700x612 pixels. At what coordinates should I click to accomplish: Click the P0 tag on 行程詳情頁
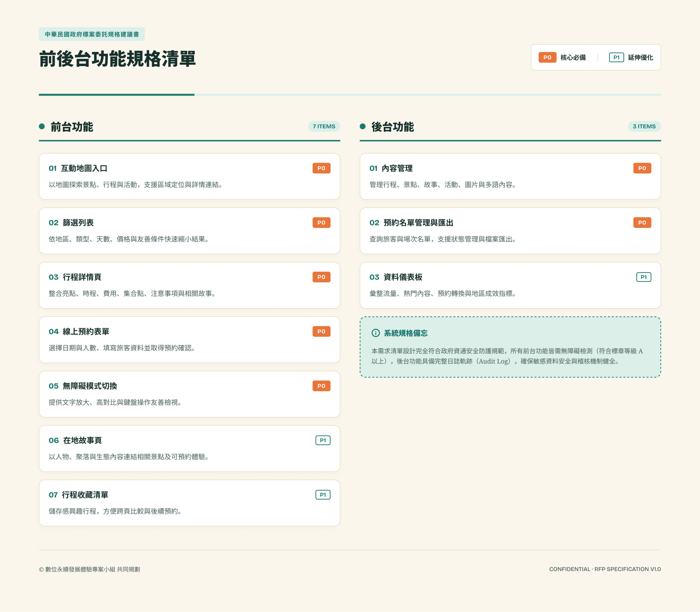pyautogui.click(x=321, y=277)
